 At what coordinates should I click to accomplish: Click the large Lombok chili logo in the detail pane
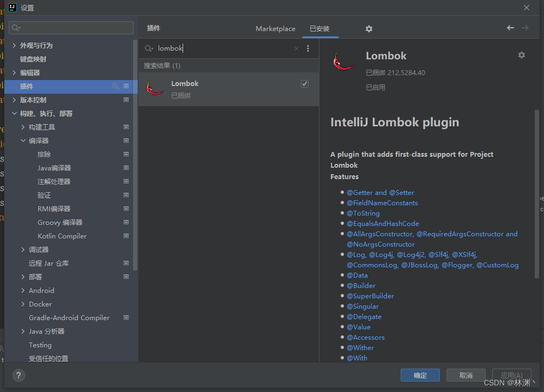343,62
